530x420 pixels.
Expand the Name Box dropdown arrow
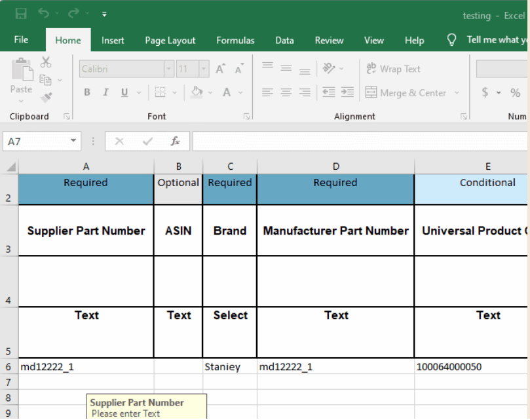point(73,141)
